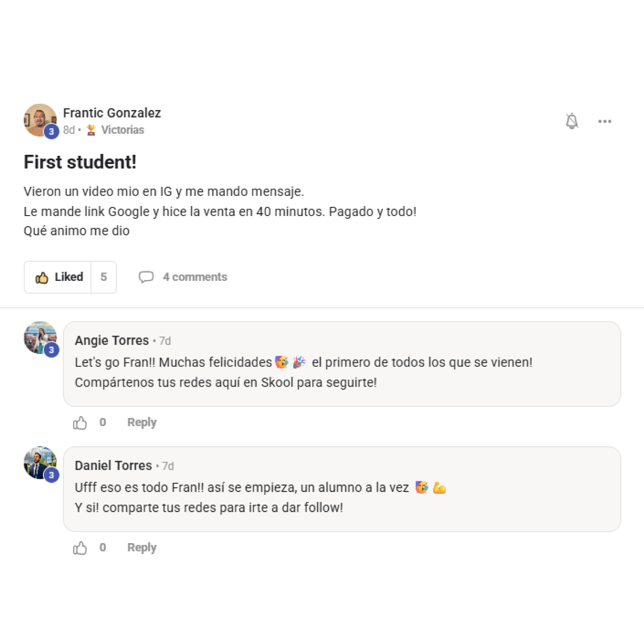
Task: Click the Daniel Torres commenter name
Action: coord(113,465)
